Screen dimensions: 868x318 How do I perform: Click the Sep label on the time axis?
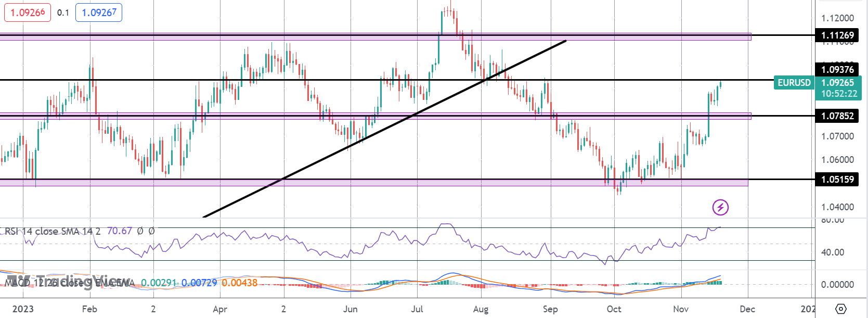point(550,309)
